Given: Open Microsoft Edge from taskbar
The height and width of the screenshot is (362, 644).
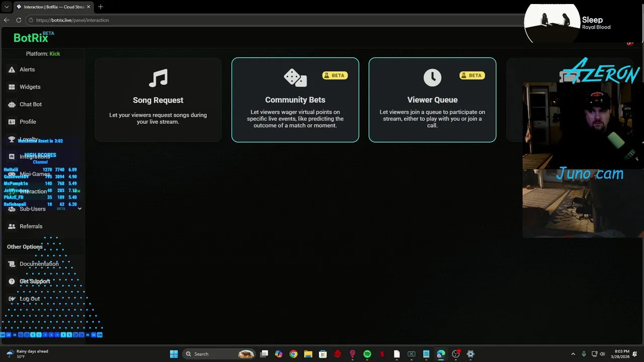Looking at the screenshot, I should [x=441, y=354].
